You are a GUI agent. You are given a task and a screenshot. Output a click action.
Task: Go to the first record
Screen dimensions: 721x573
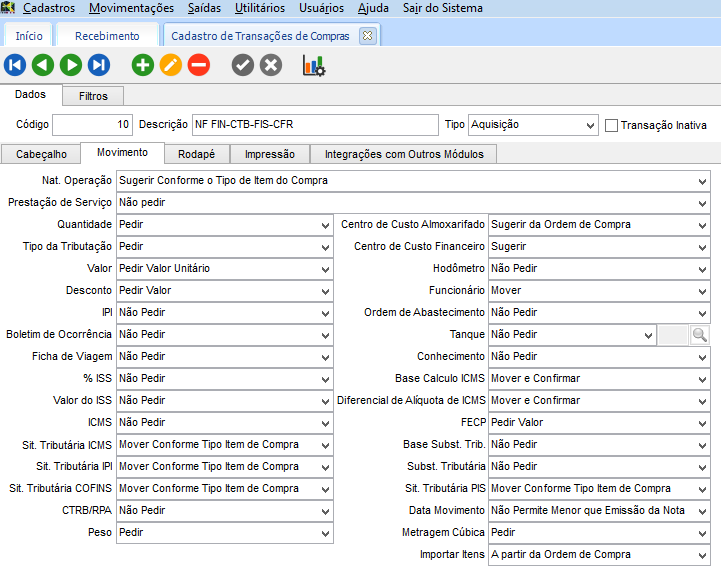(15, 65)
